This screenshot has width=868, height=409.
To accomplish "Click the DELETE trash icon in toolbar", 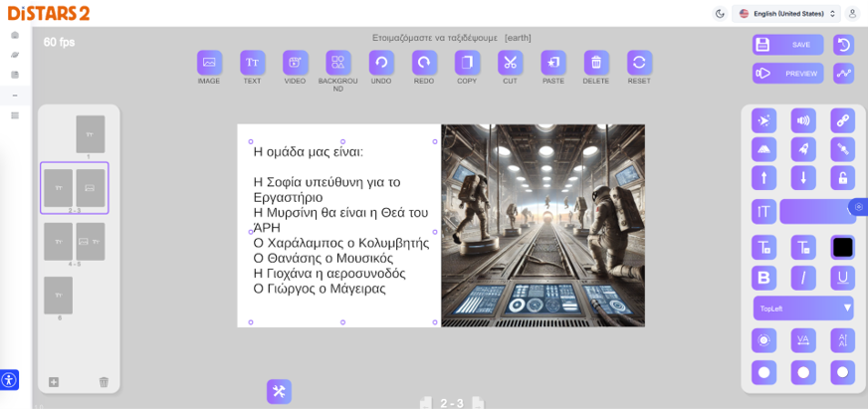I will coord(595,62).
